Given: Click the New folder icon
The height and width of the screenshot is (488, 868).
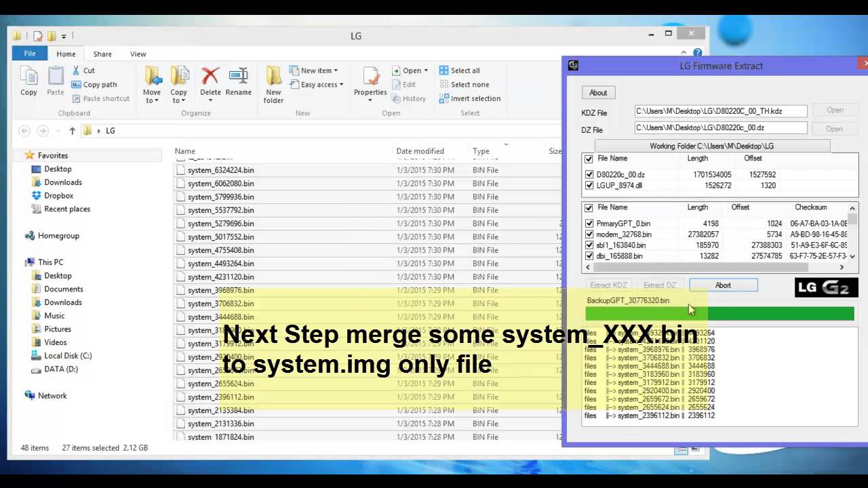Looking at the screenshot, I should 274,75.
